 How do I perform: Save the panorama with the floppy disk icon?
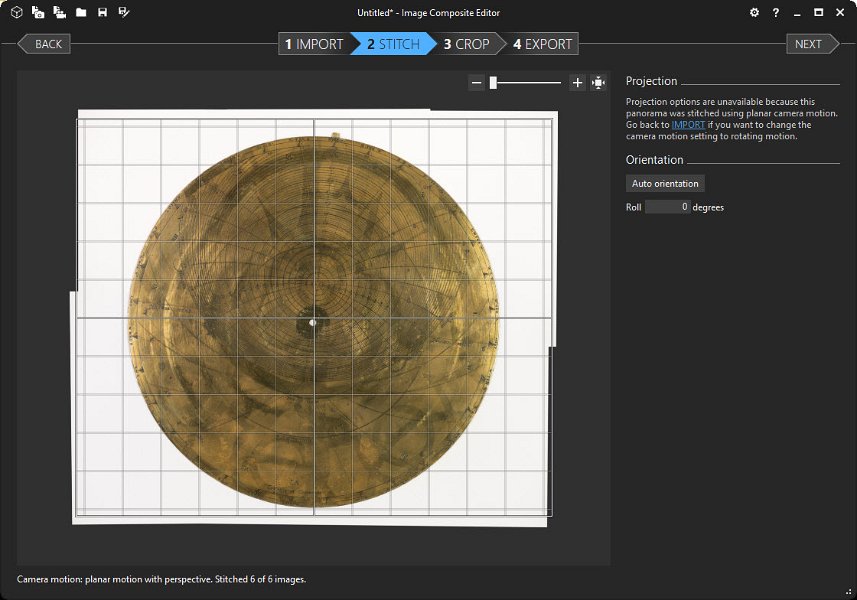pyautogui.click(x=102, y=13)
